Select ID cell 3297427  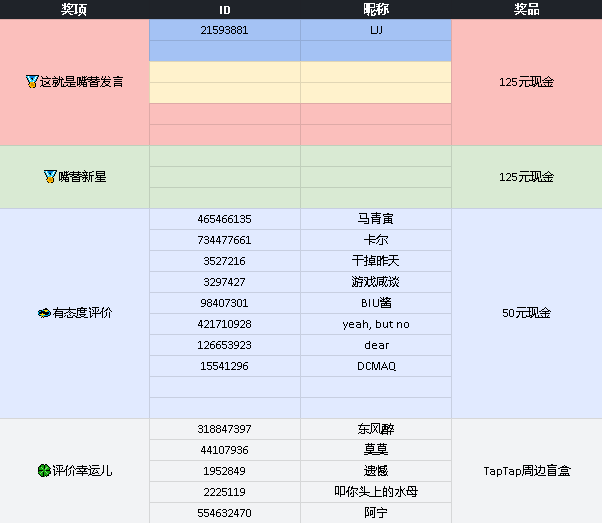click(225, 282)
